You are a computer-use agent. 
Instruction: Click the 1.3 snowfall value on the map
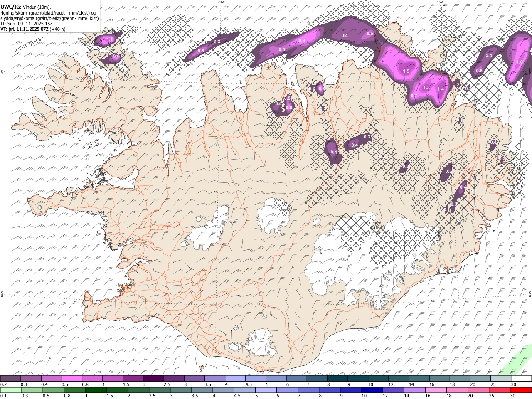click(426, 88)
